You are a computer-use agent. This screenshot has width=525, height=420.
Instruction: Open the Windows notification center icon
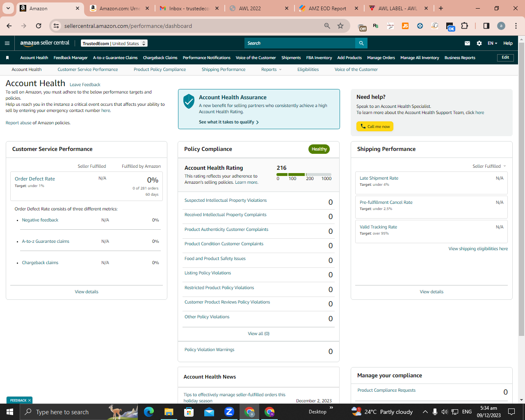tap(511, 412)
